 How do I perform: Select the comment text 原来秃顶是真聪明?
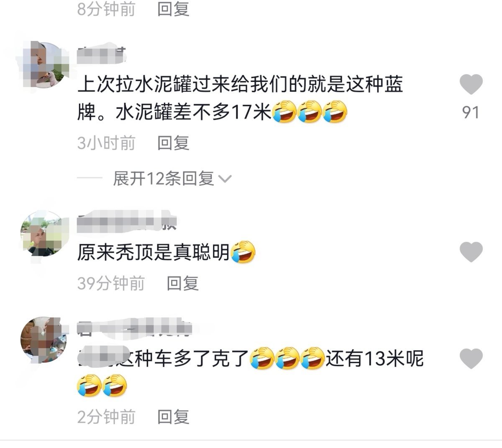[x=154, y=252]
